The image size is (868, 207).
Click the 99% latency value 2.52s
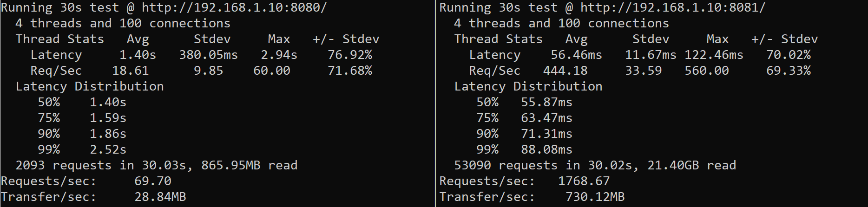pos(108,150)
